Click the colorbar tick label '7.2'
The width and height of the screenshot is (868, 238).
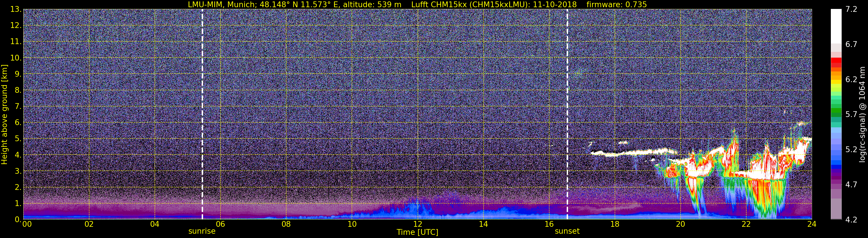click(851, 10)
